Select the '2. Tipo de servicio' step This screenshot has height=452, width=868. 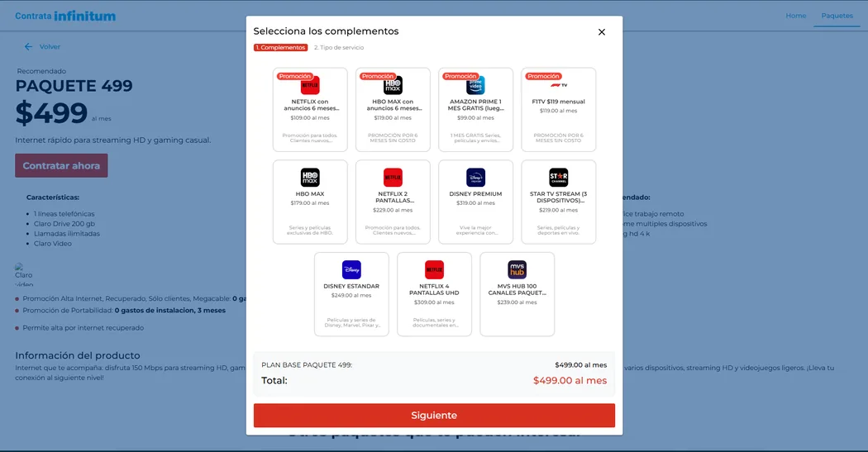coord(339,48)
